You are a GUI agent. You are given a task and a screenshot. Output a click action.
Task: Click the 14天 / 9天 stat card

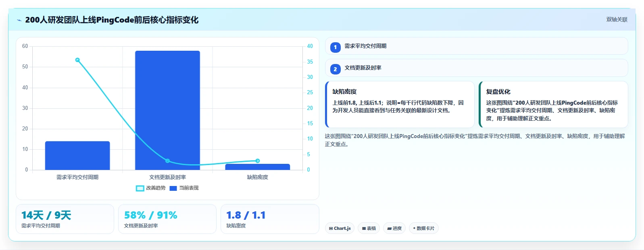[65, 219]
